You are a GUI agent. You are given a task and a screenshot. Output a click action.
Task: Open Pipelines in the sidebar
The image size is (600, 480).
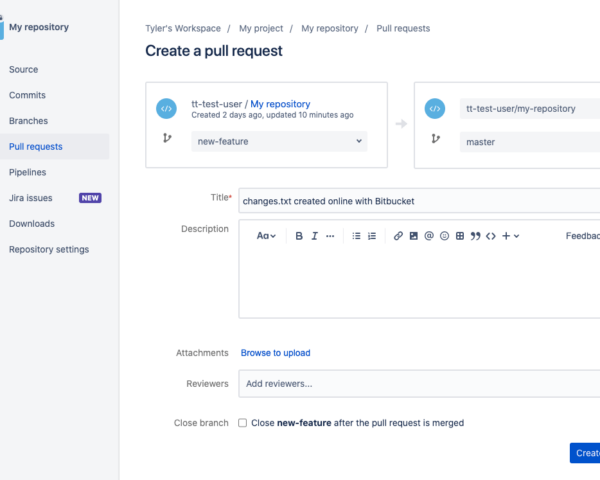29,172
